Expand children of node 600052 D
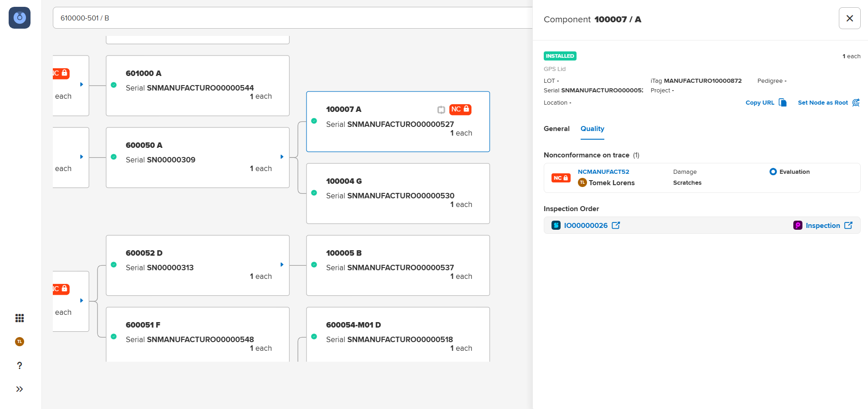This screenshot has width=868, height=409. click(282, 265)
